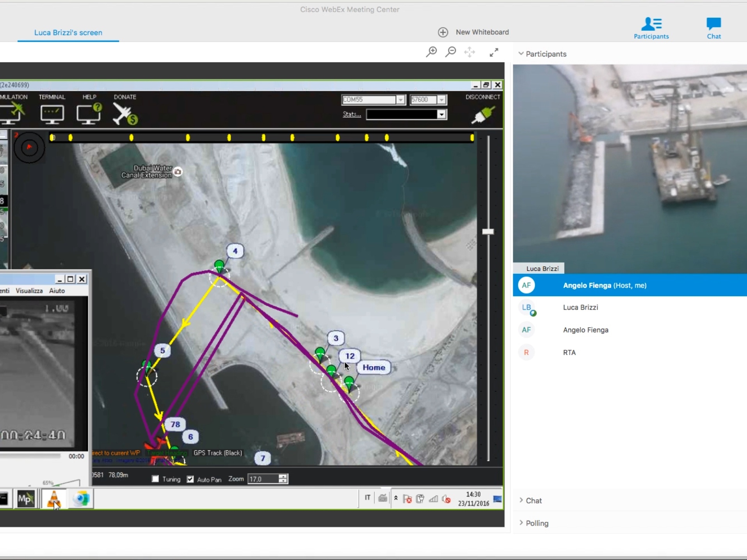Expand the Polling section

pyautogui.click(x=537, y=523)
